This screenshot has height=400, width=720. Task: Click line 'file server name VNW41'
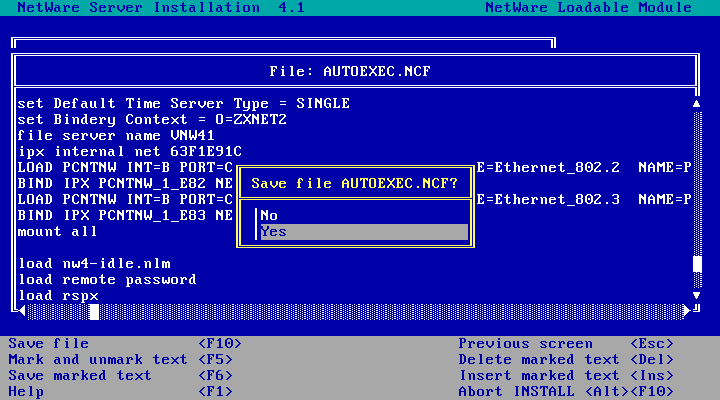(x=116, y=136)
